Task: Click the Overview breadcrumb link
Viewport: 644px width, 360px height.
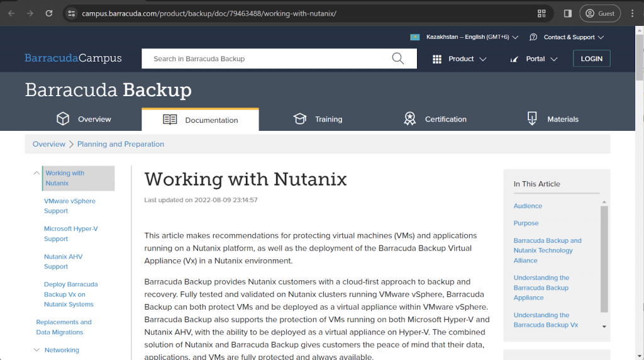Action: 49,144
